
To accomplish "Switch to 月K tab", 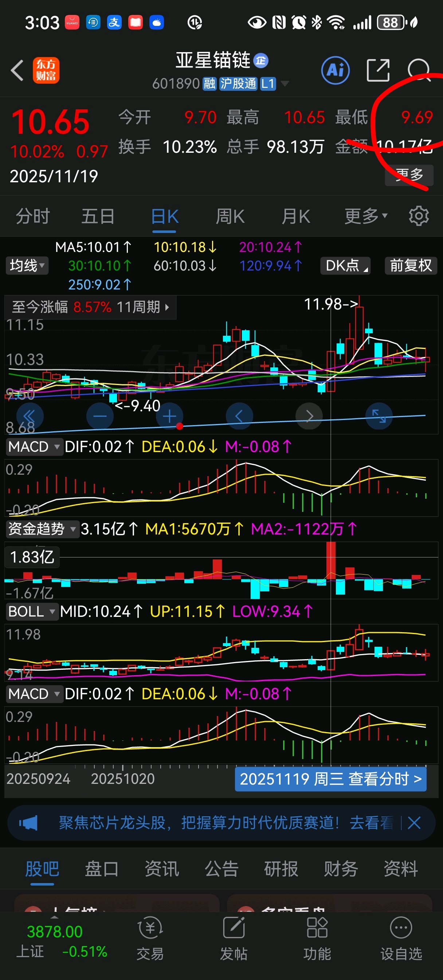I will tap(296, 216).
